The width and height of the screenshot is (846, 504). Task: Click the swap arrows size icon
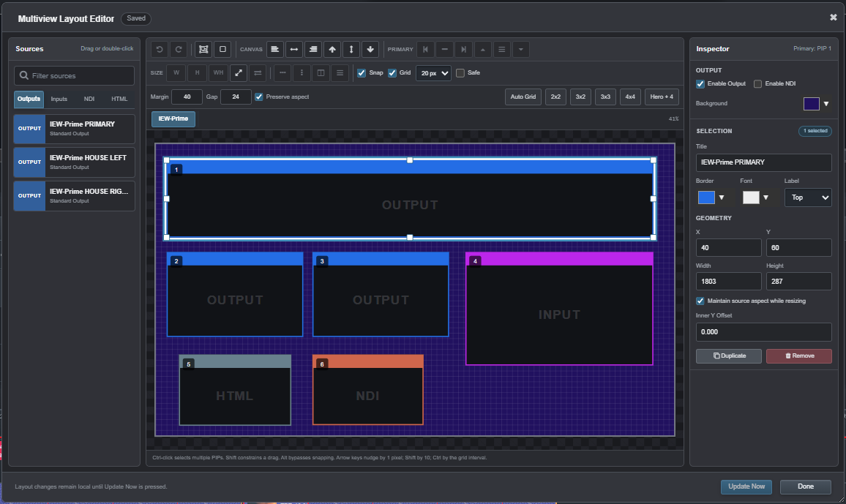click(x=258, y=72)
